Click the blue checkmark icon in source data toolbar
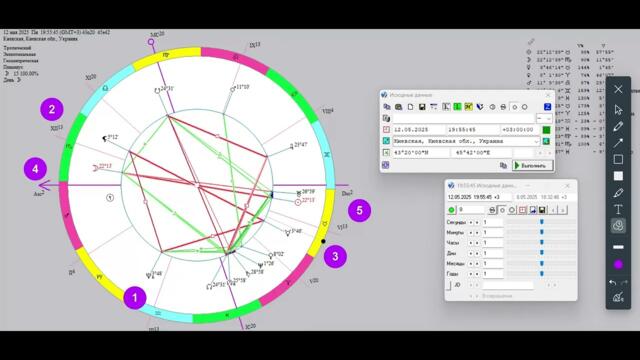This screenshot has width=640, height=360. (480, 107)
